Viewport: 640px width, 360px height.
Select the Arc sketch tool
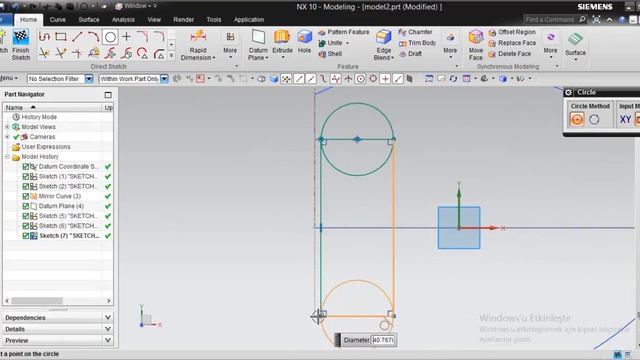point(93,37)
